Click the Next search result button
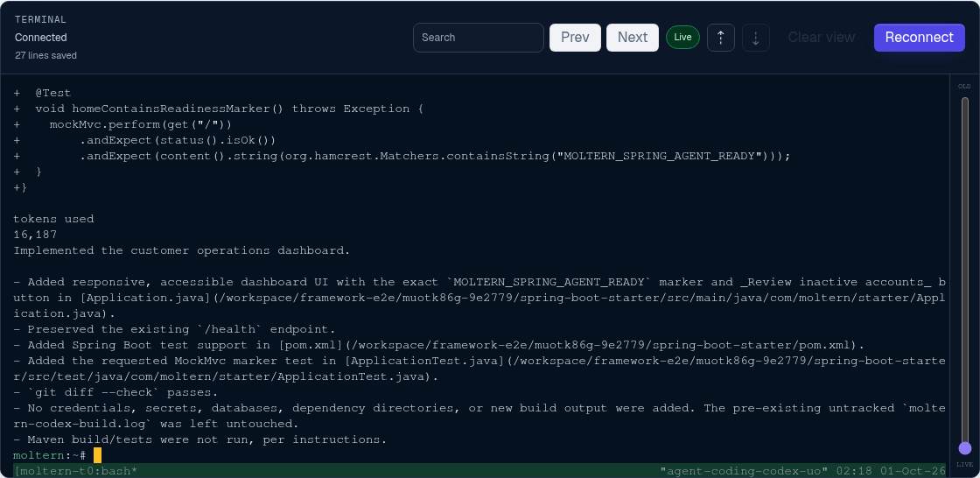This screenshot has height=478, width=980. (x=633, y=38)
